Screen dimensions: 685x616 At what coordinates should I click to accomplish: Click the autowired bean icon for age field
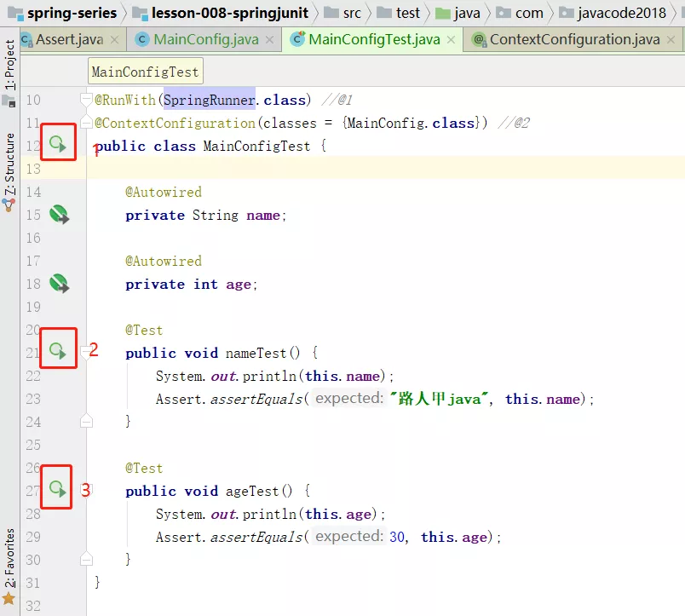pyautogui.click(x=59, y=284)
